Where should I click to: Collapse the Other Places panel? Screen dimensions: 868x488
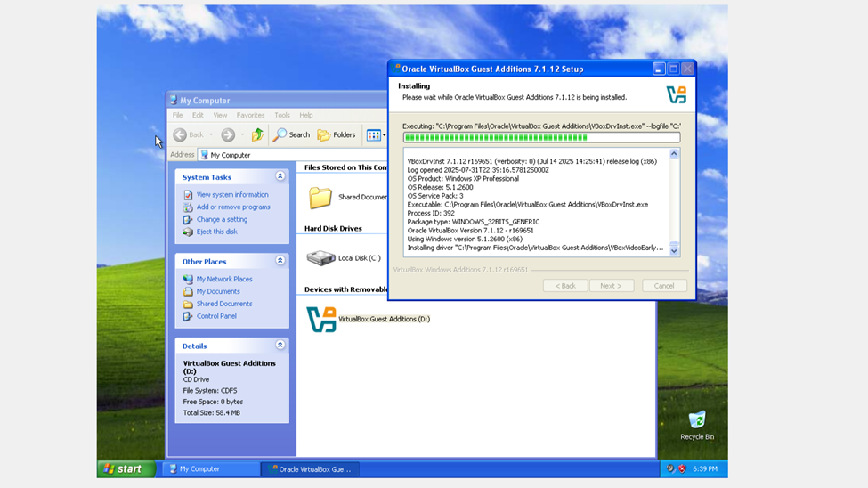click(x=280, y=262)
